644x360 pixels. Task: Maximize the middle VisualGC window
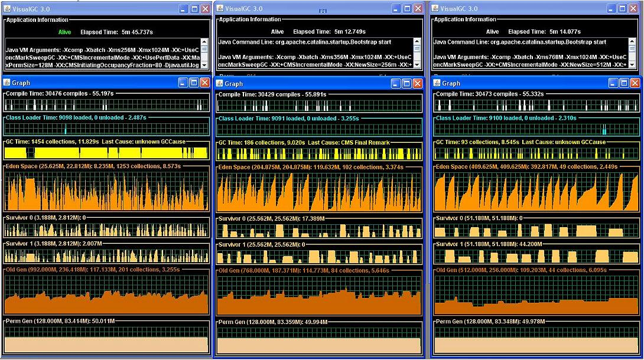coord(406,8)
